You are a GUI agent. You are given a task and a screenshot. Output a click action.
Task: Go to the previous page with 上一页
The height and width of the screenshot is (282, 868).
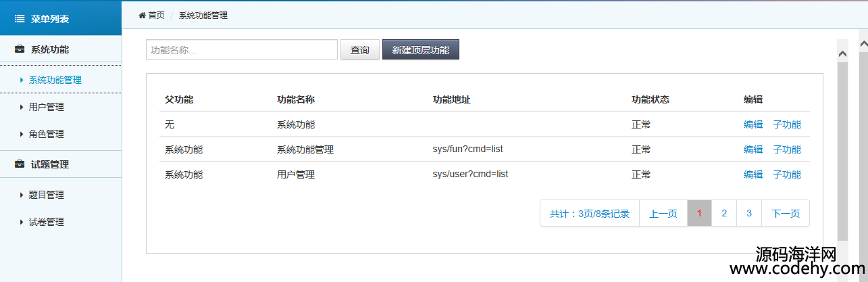tap(663, 214)
